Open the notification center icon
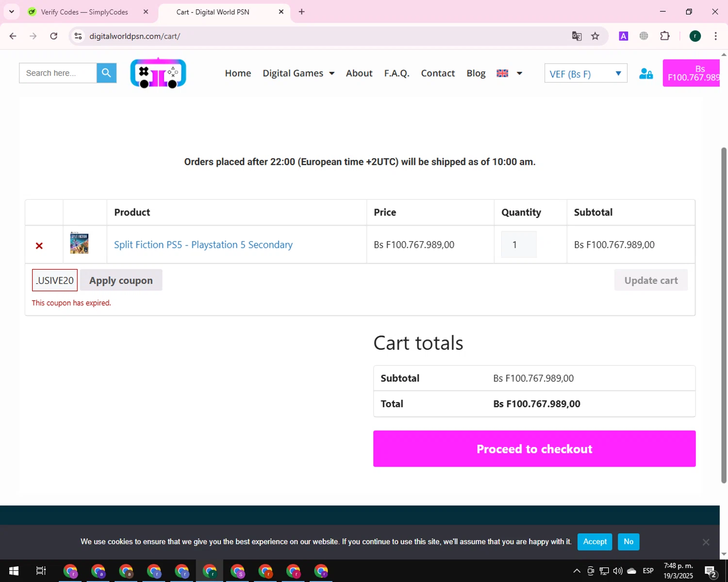This screenshot has height=582, width=728. click(711, 571)
